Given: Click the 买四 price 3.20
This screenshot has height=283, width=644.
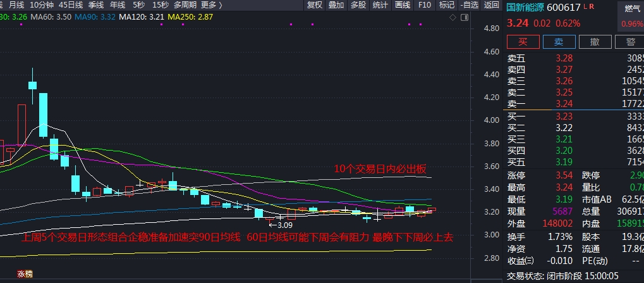Looking at the screenshot, I should click(564, 151).
